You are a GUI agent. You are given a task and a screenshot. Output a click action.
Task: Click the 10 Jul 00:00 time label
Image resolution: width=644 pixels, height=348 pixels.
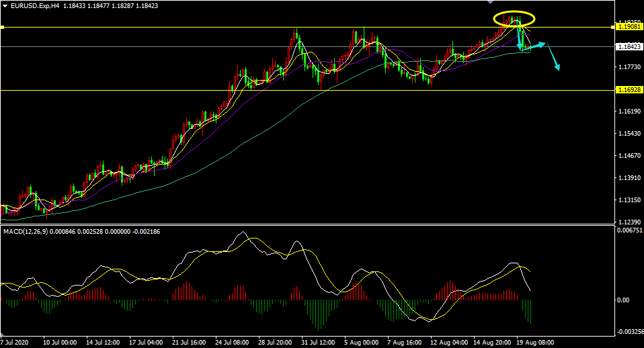point(60,342)
